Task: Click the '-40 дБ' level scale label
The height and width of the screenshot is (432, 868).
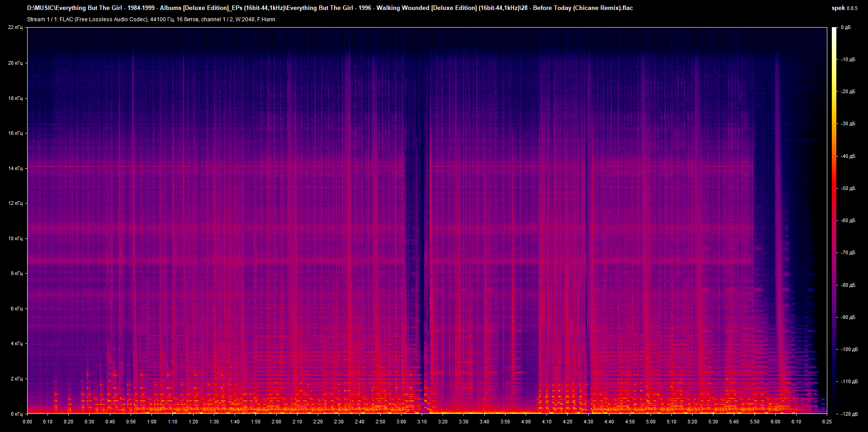Action: [848, 156]
